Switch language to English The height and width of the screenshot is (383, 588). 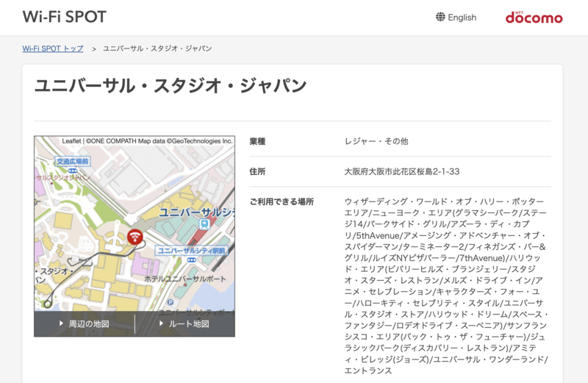[462, 17]
